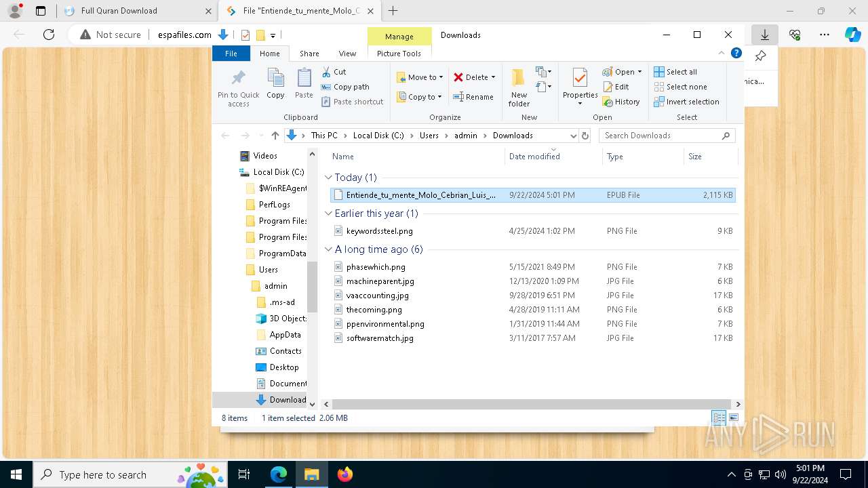Open browser Settings and more menu
The image size is (868, 488).
824,35
